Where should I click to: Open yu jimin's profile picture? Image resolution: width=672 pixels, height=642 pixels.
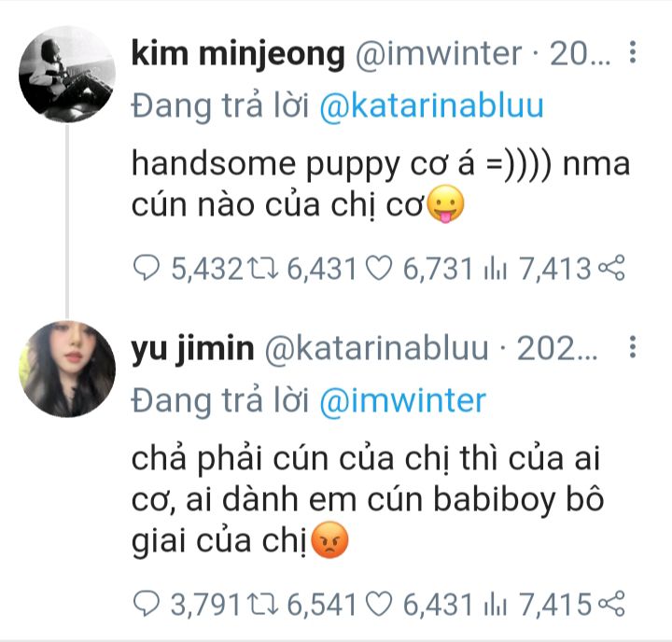[67, 369]
